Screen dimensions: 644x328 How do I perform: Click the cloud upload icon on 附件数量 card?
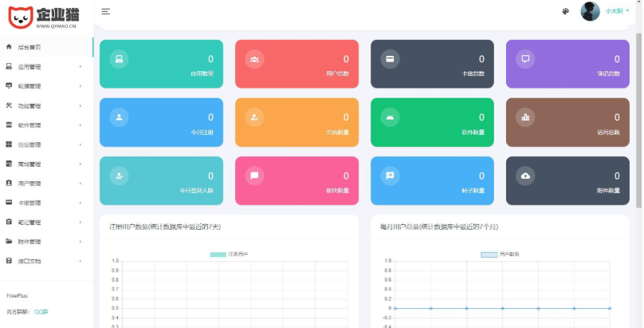525,176
